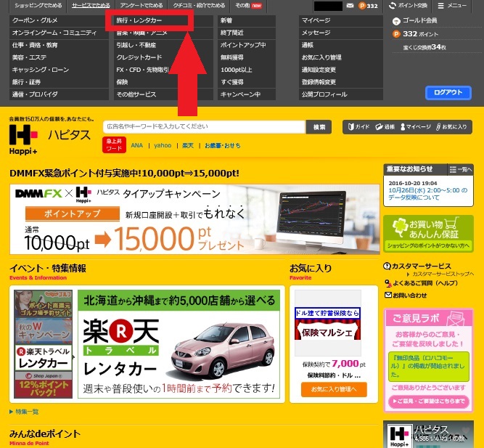The image size is (484, 448).
Task: Open the 通帳 passbook icon in search bar
Action: 385,126
